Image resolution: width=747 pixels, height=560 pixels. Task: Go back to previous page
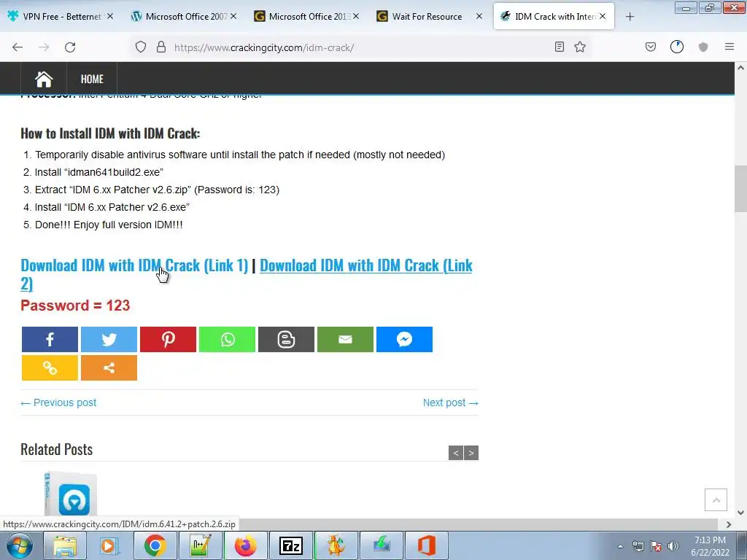[x=18, y=47]
